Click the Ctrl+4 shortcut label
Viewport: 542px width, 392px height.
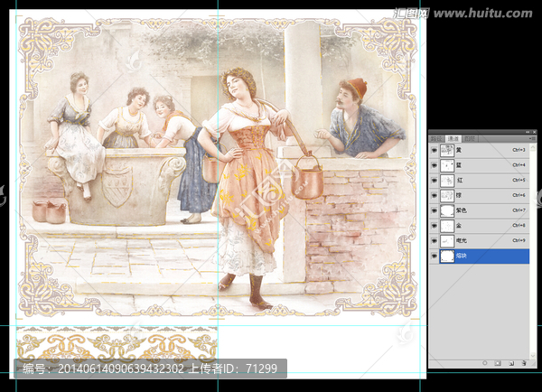point(519,165)
